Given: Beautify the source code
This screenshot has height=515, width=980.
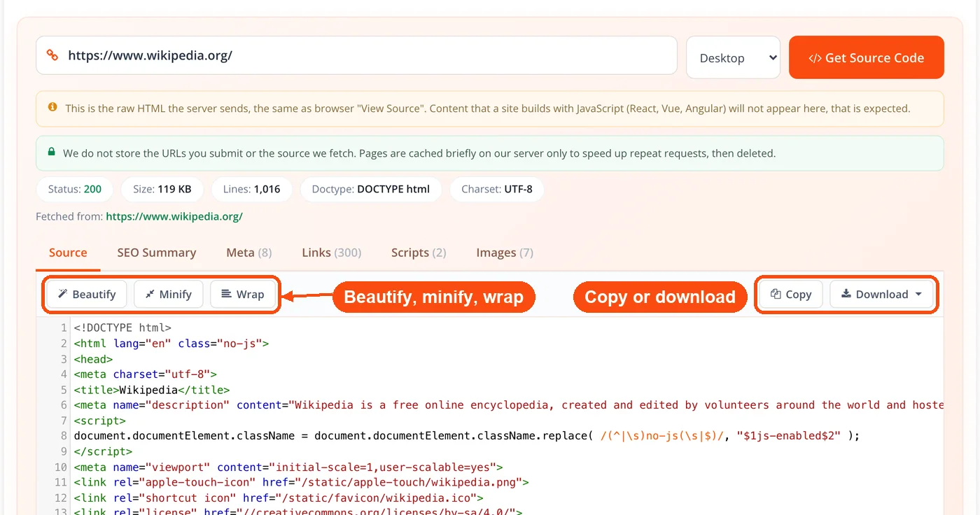Looking at the screenshot, I should [x=87, y=295].
